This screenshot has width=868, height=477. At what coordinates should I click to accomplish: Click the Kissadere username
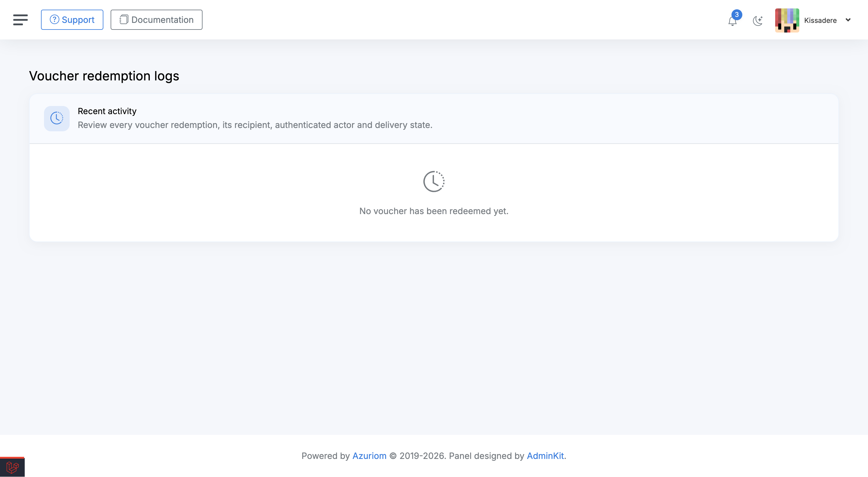820,20
